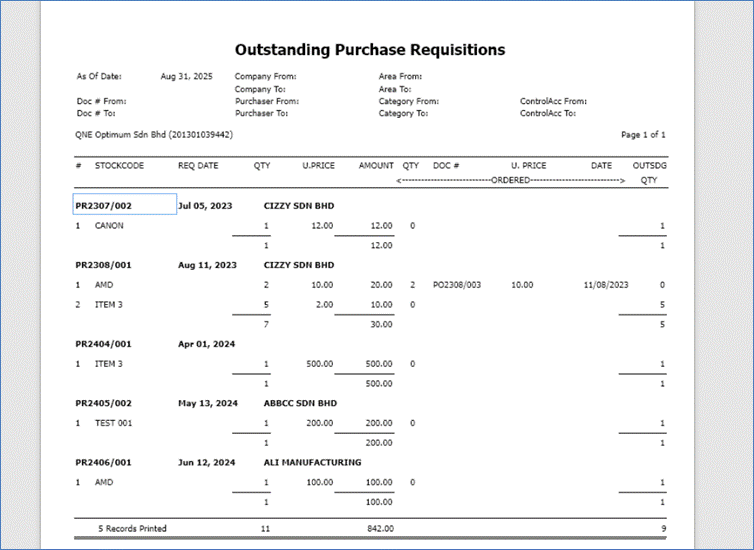Open requisition PR2405/002
The height and width of the screenshot is (550, 754).
(104, 403)
